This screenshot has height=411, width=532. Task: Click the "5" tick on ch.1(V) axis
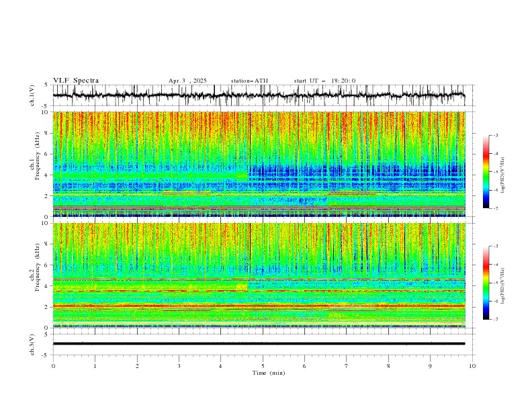46,85
